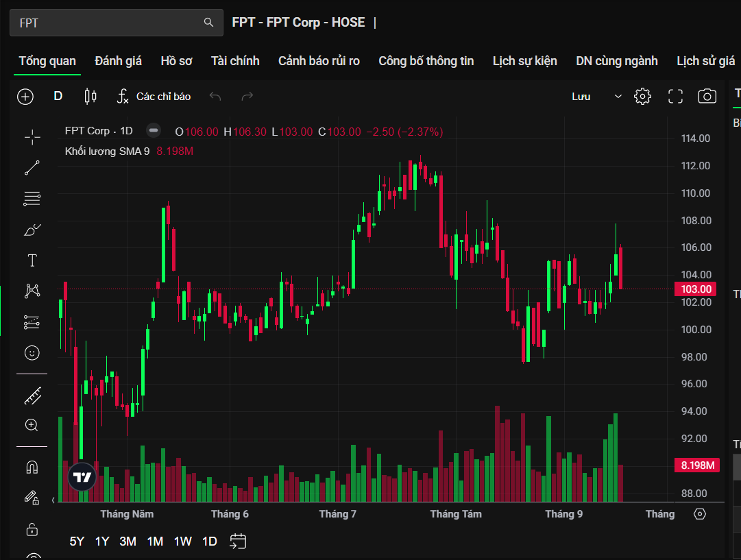Open the Cảnh báo rủi ro tab
Viewport: 741px width, 560px height.
pyautogui.click(x=319, y=61)
